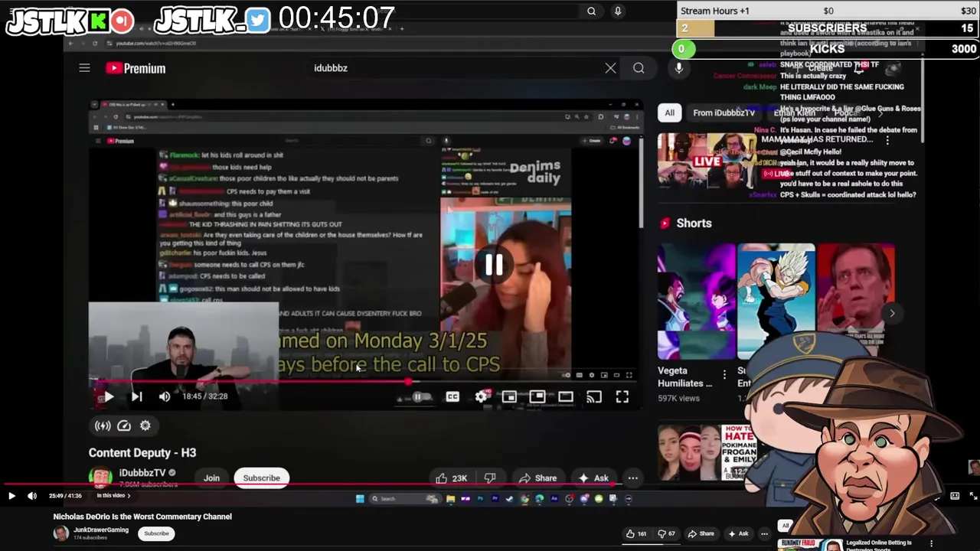
Task: Clear the idubbbz search text with X
Action: [610, 68]
